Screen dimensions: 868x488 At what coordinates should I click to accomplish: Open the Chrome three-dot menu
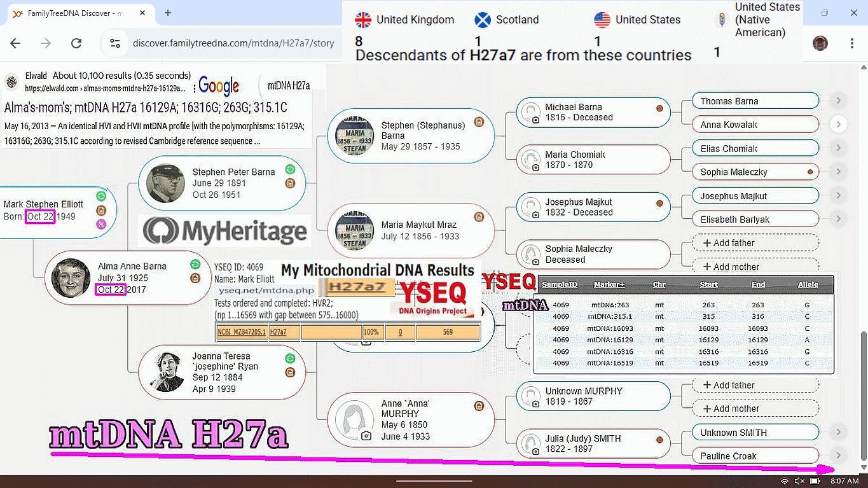pos(851,43)
